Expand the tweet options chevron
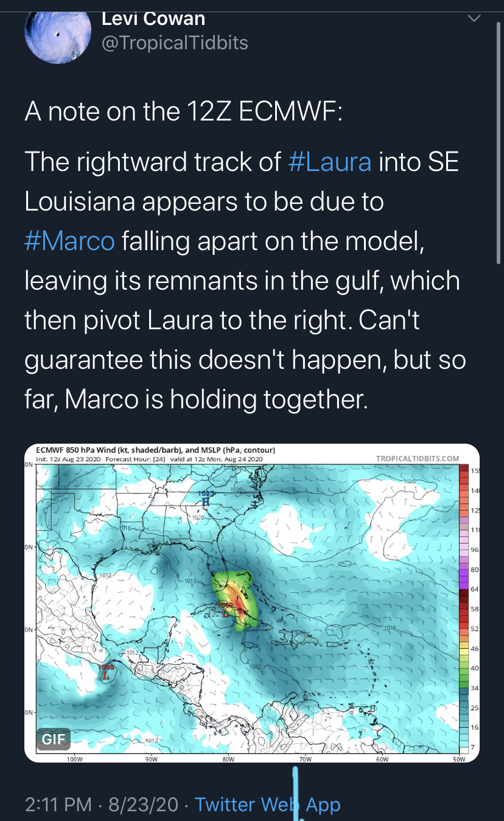Screen dimensions: 504x821 [x=473, y=19]
